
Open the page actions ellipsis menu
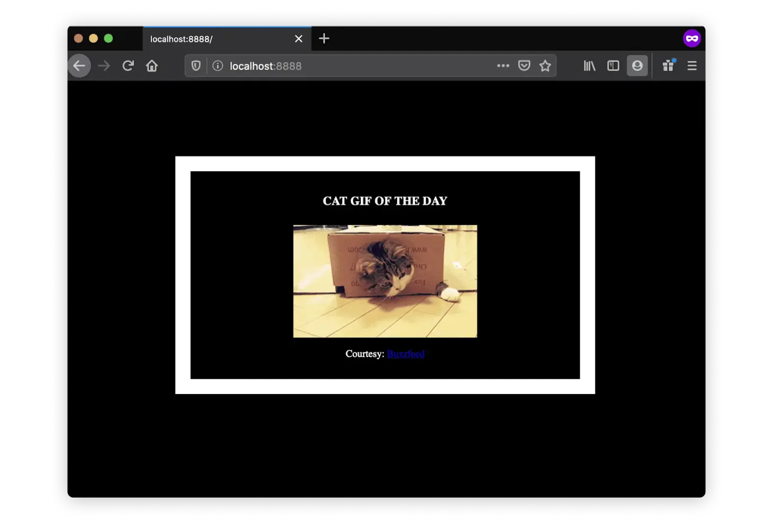pyautogui.click(x=503, y=66)
